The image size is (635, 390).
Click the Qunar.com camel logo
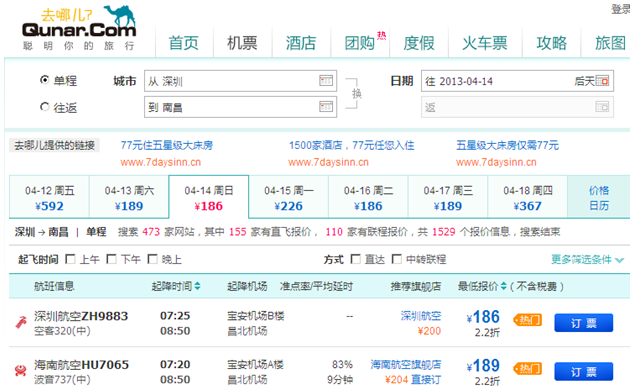pos(79,28)
